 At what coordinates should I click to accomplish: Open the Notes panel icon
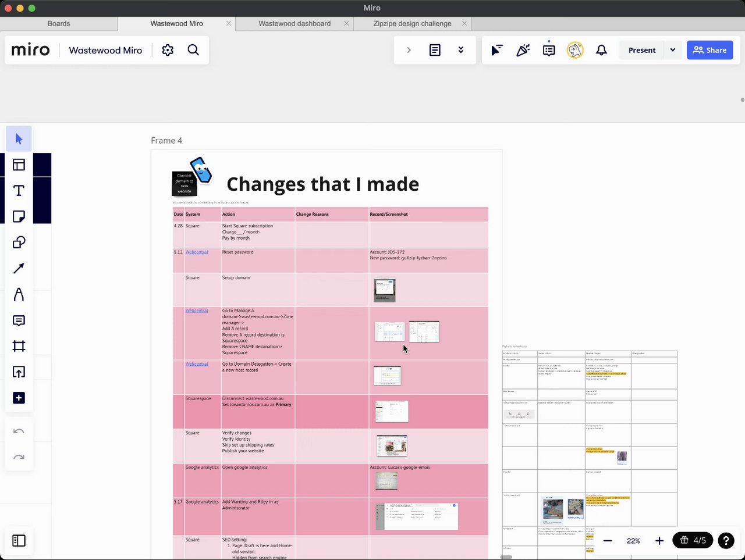pos(435,50)
